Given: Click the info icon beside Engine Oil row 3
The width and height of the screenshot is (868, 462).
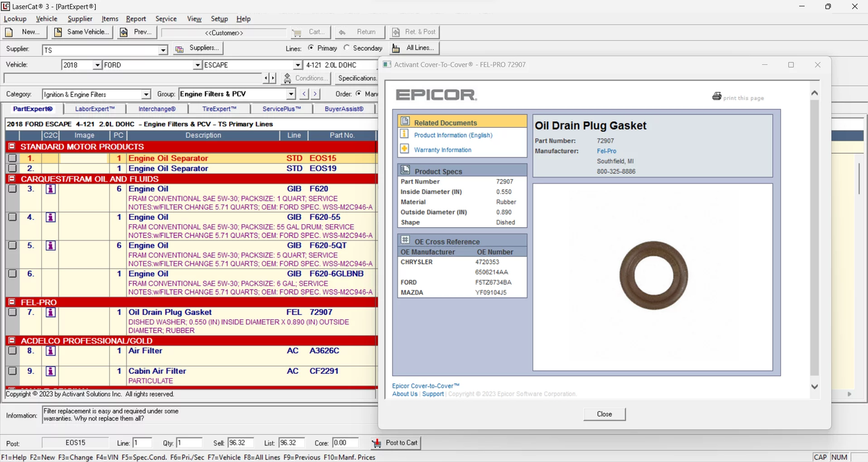Looking at the screenshot, I should (x=50, y=189).
